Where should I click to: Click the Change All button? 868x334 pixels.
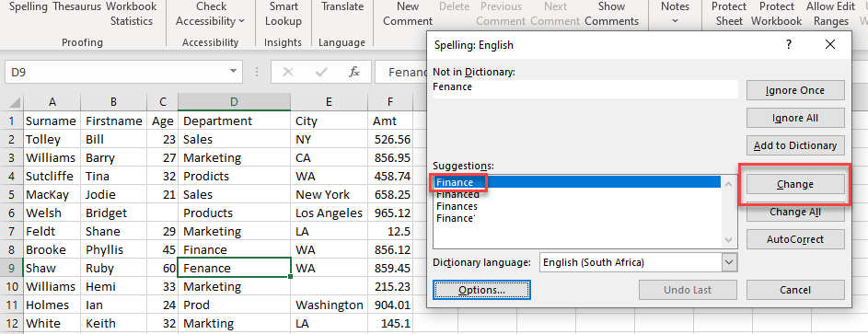pos(795,212)
